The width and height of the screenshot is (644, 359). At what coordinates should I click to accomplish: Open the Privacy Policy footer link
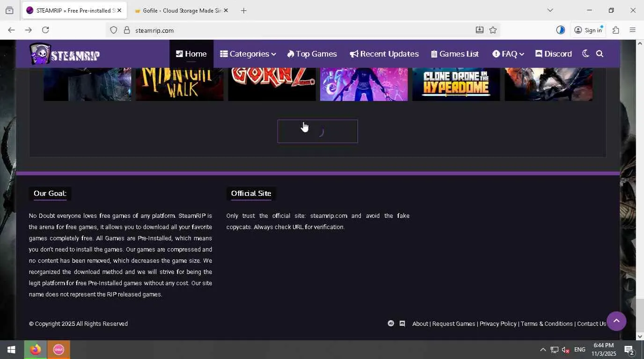tap(498, 323)
